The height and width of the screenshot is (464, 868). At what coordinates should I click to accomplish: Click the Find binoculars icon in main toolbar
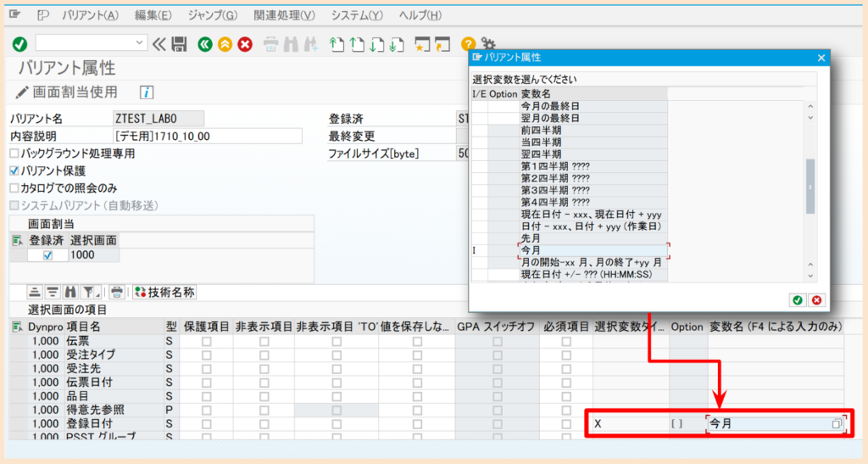pos(291,44)
